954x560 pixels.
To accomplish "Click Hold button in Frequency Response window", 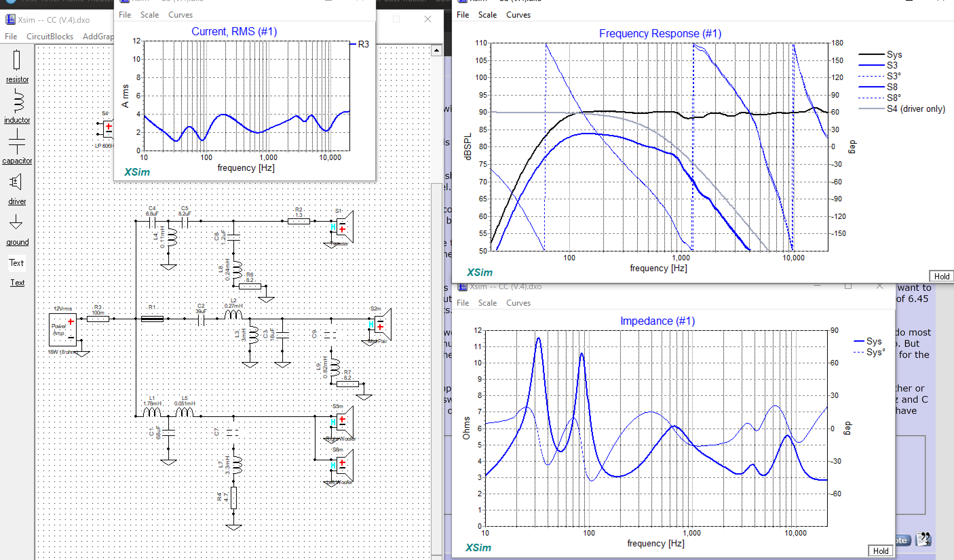I will (x=941, y=276).
